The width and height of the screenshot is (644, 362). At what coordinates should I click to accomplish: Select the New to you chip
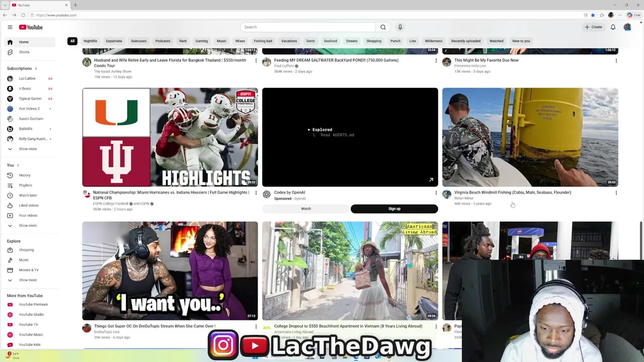521,41
